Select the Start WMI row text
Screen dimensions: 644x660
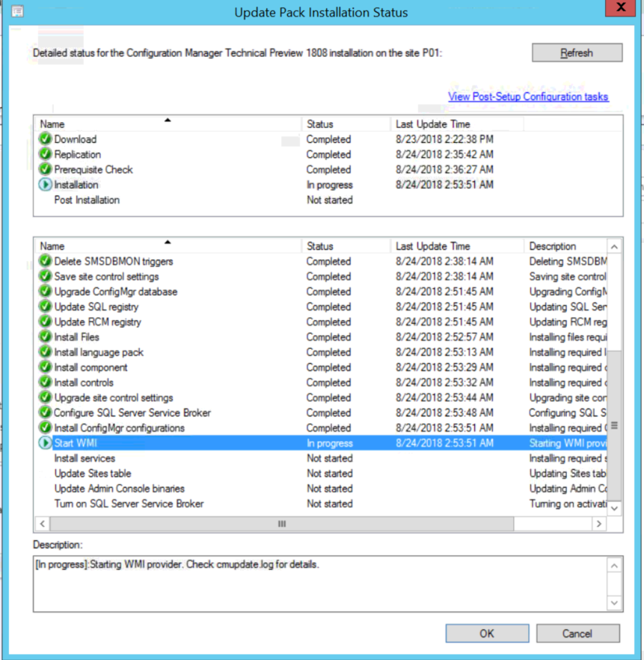click(76, 443)
